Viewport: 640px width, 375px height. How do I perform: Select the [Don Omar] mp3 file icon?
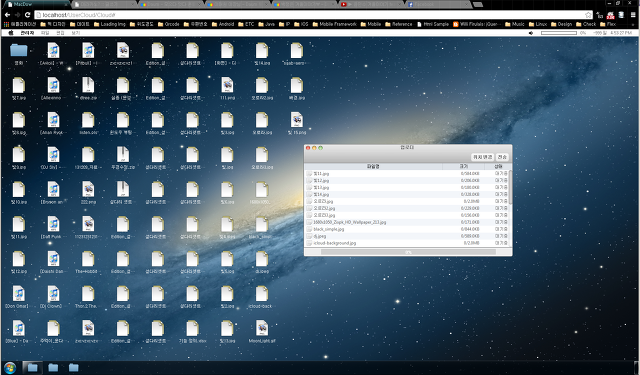(18, 293)
